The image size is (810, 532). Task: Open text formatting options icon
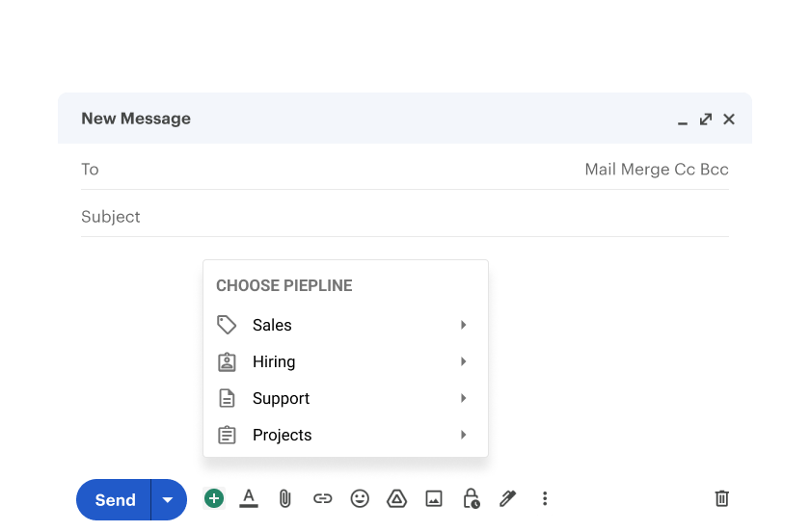coord(249,498)
